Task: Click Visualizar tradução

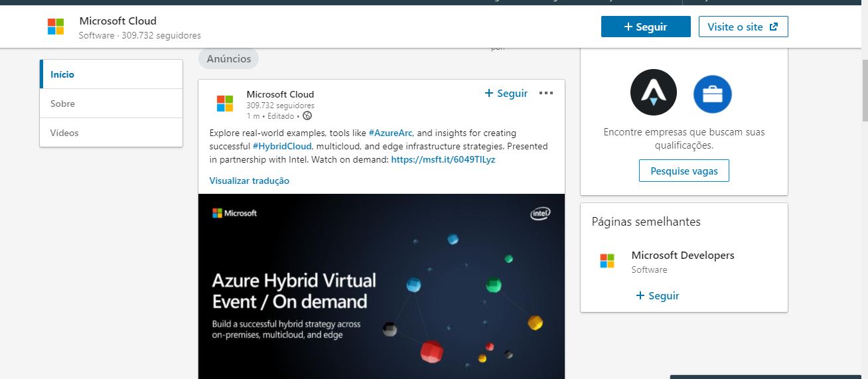Action: (x=250, y=181)
